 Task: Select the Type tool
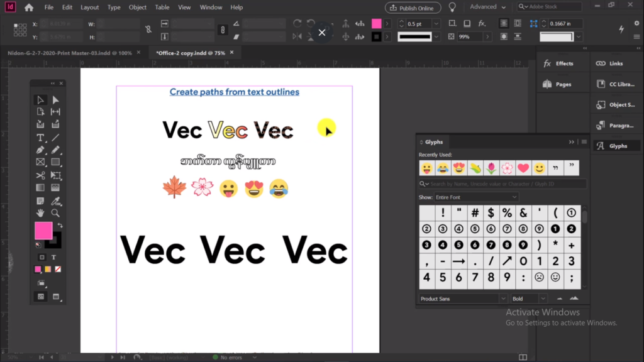click(x=40, y=138)
